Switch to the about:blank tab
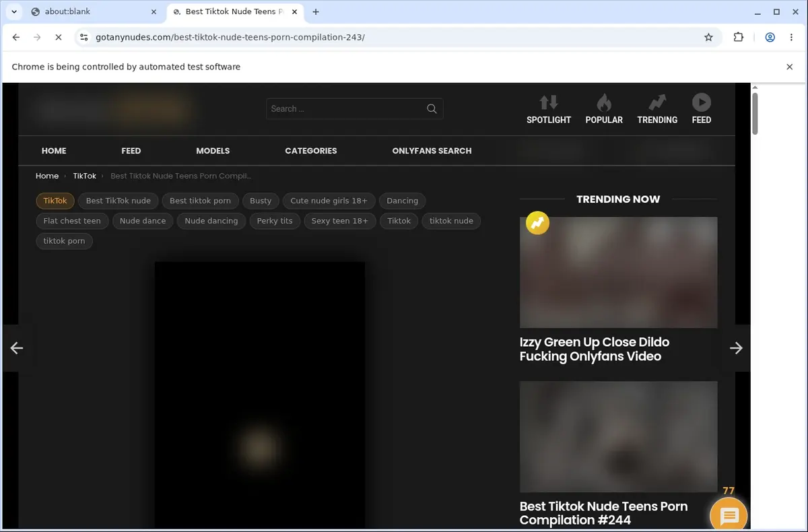The width and height of the screenshot is (808, 532). pos(94,11)
